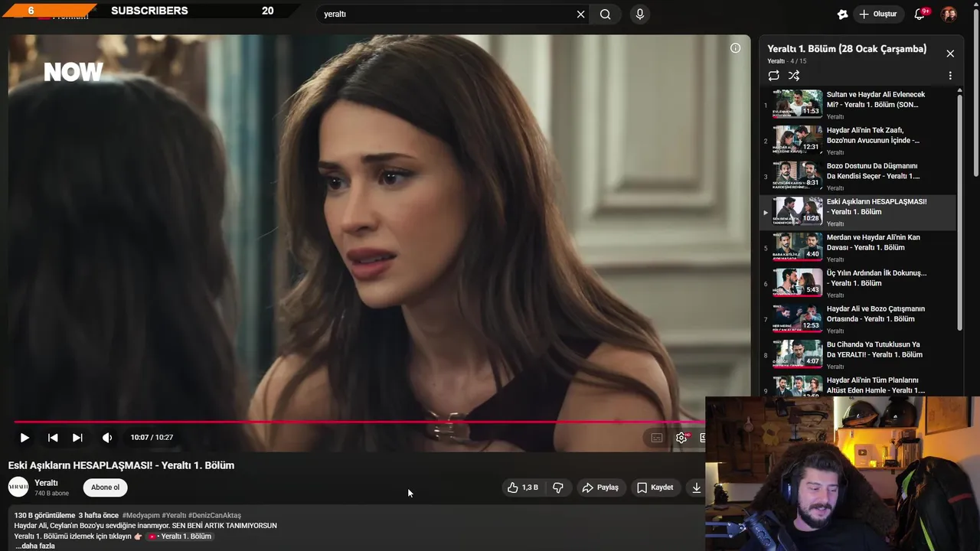
Task: Subscribe with Abone ol button
Action: 105,487
